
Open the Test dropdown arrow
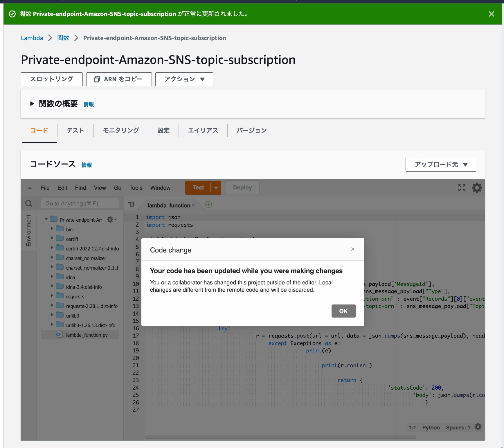pos(216,187)
